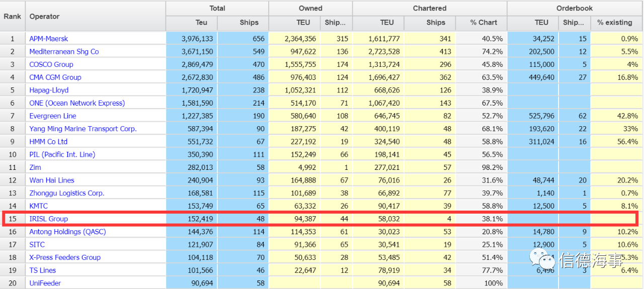
Task: Open the SITC operator link
Action: (x=37, y=245)
